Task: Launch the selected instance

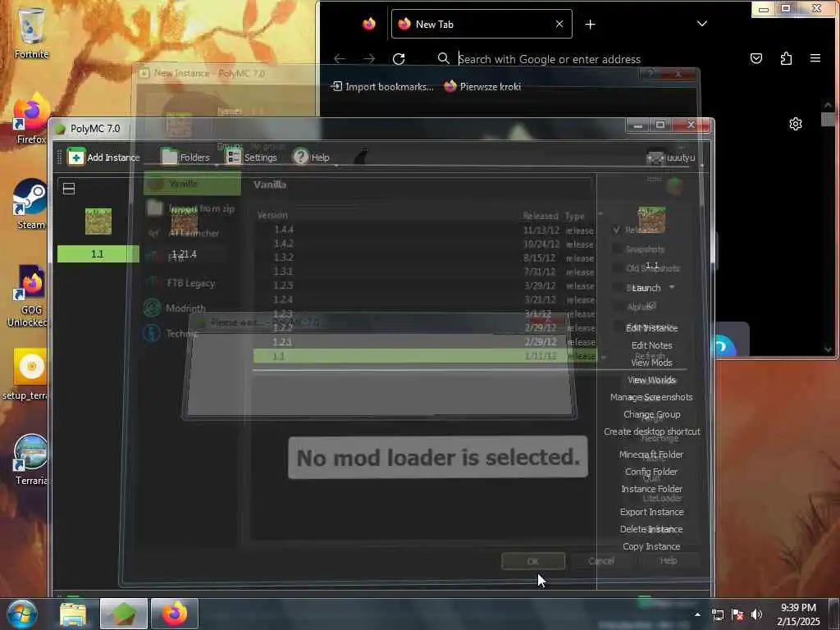Action: point(646,288)
